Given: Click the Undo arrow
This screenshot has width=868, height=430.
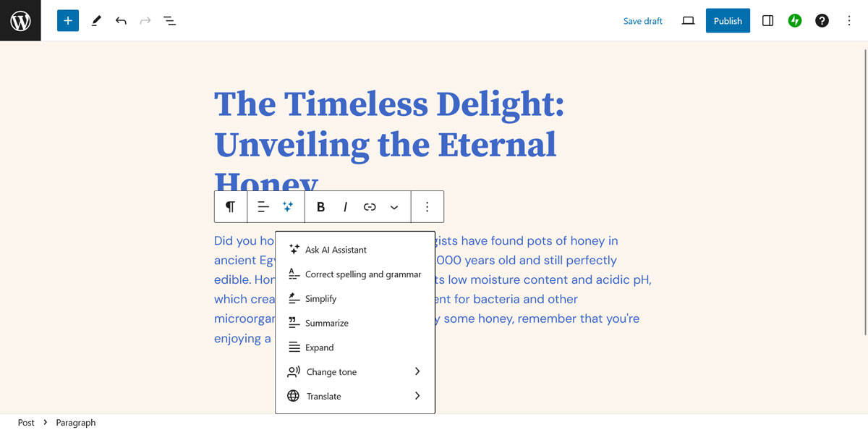Looking at the screenshot, I should (x=121, y=21).
